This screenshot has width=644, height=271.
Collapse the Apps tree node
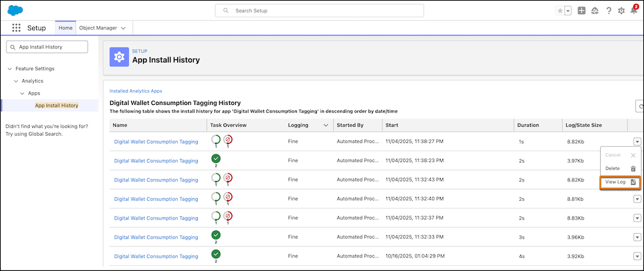pyautogui.click(x=22, y=93)
